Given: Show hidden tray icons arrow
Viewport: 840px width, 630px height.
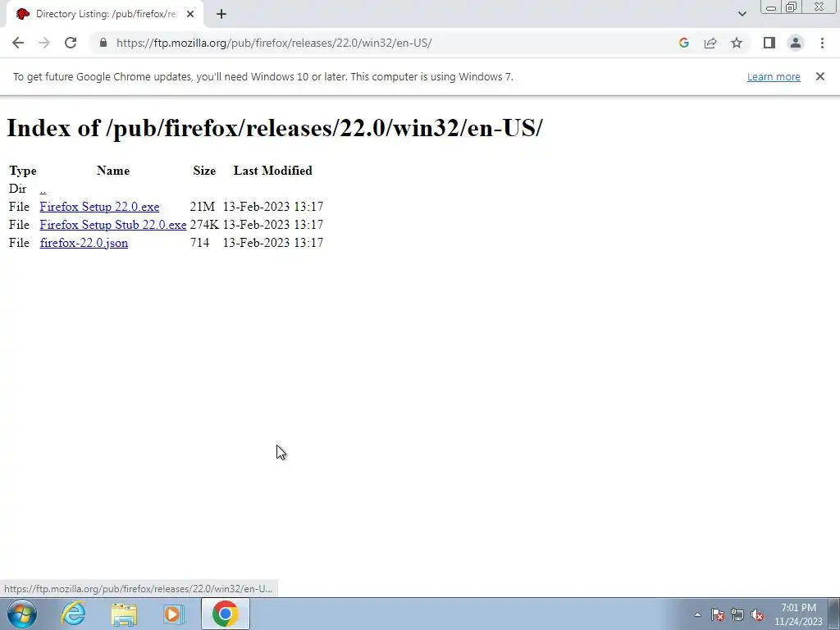Looking at the screenshot, I should tap(697, 614).
